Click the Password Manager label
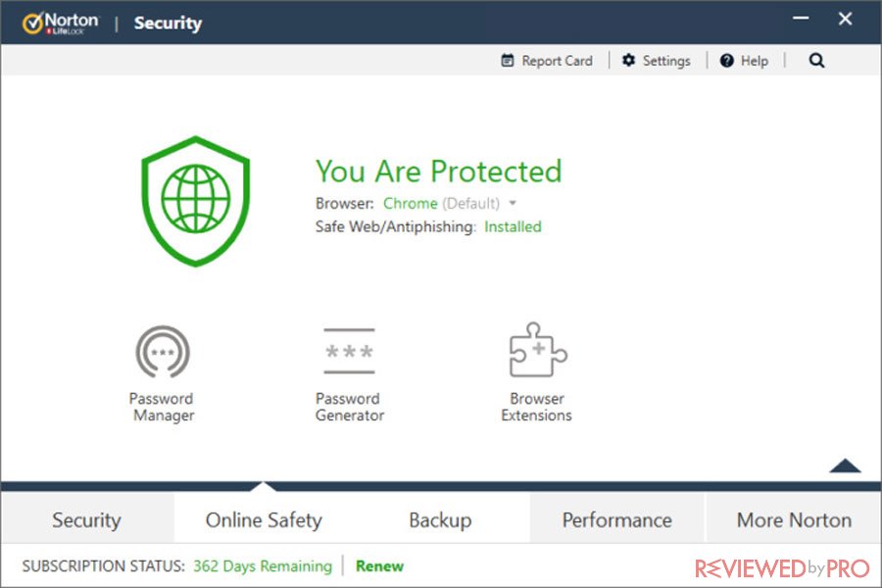The height and width of the screenshot is (588, 882). (162, 407)
